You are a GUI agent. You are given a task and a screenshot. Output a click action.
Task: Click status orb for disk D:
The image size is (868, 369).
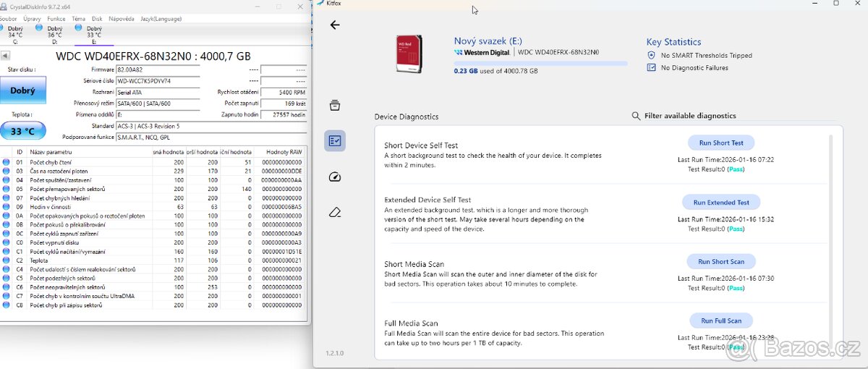pyautogui.click(x=38, y=27)
